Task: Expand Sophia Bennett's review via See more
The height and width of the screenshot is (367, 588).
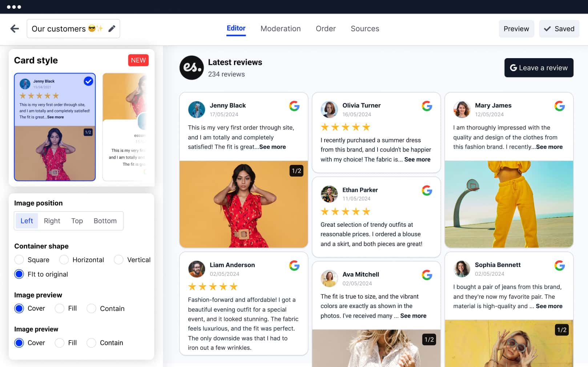Action: (x=549, y=306)
